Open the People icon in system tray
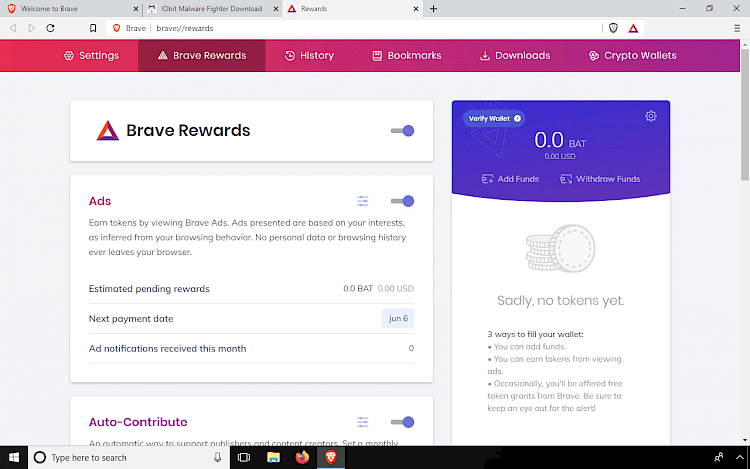750x469 pixels. [x=718, y=458]
